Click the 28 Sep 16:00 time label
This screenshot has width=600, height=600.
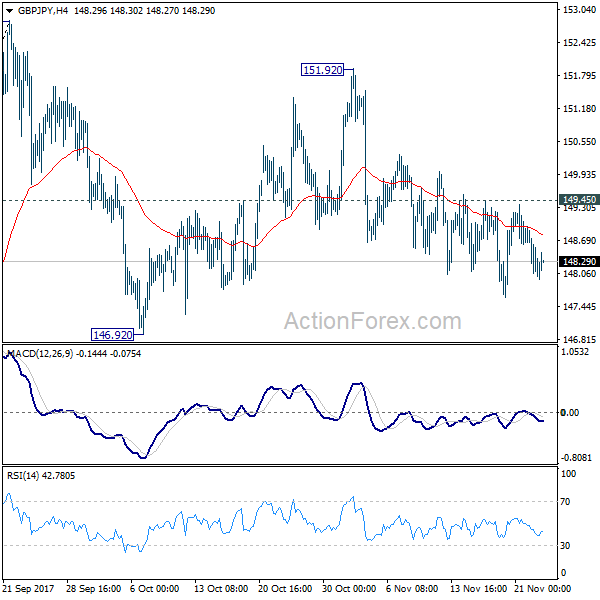(93, 589)
